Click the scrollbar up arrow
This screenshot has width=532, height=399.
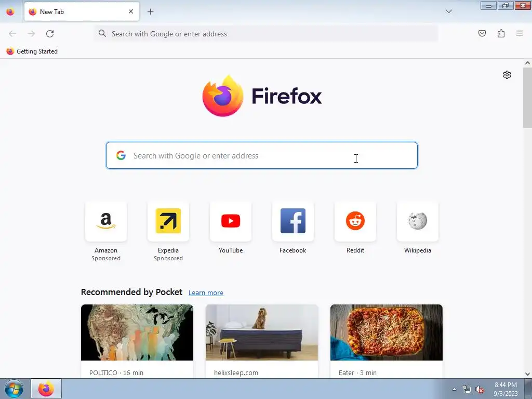[x=527, y=63]
